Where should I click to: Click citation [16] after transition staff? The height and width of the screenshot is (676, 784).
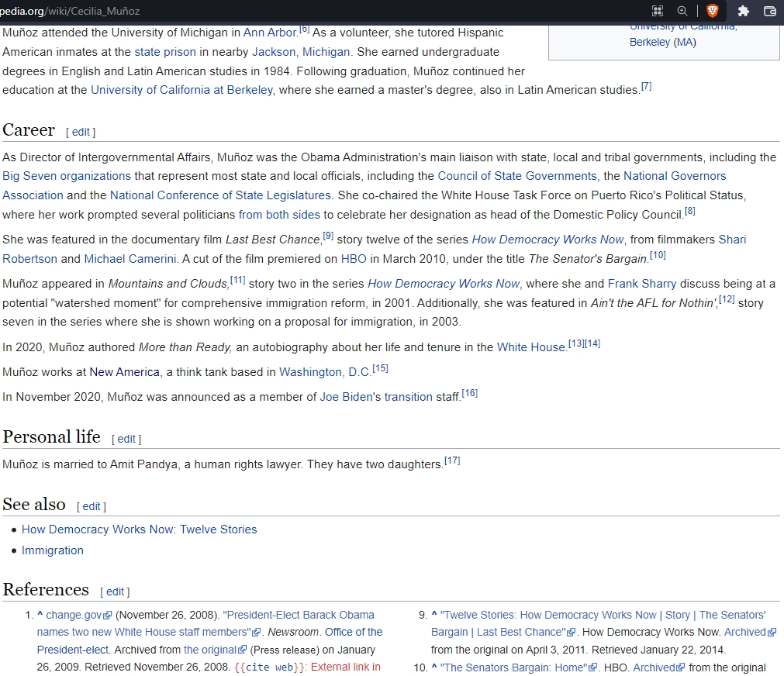coord(469,393)
